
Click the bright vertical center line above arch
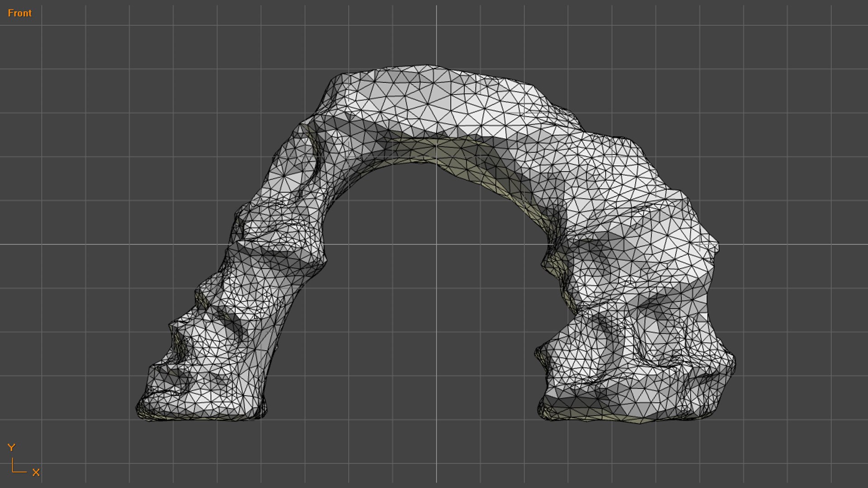436,34
